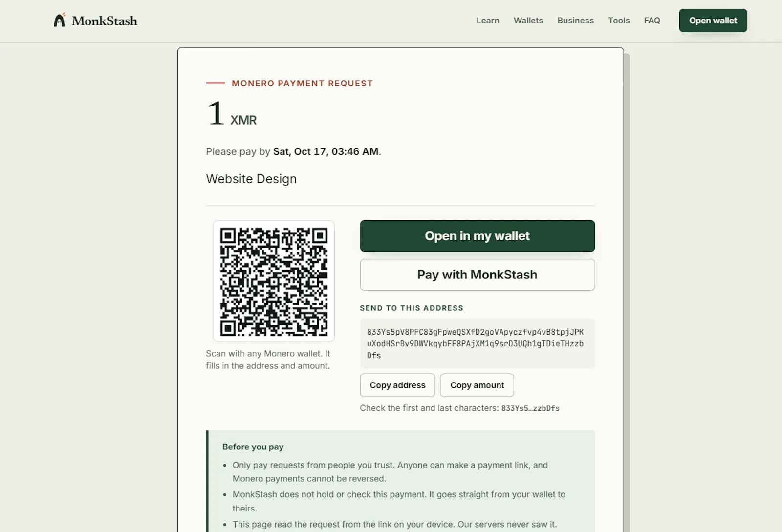Click the 'Only pay requests from people you trust' bullet
This screenshot has height=532, width=782.
390,472
